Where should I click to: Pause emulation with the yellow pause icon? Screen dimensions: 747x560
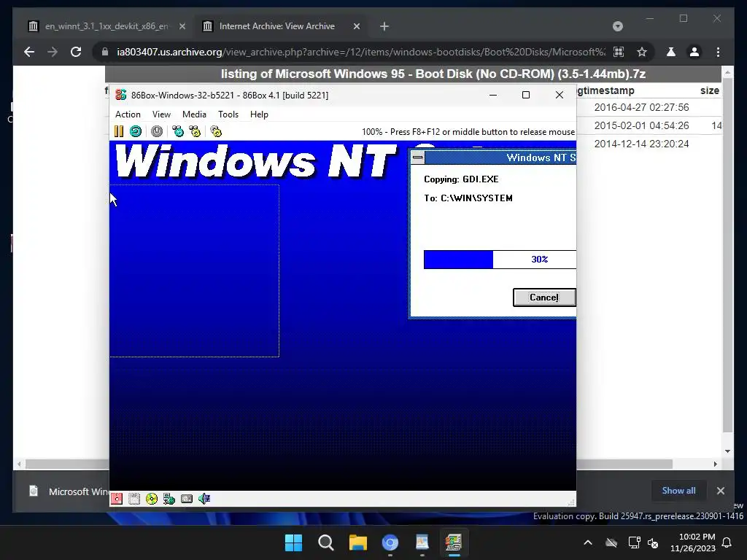pos(119,131)
